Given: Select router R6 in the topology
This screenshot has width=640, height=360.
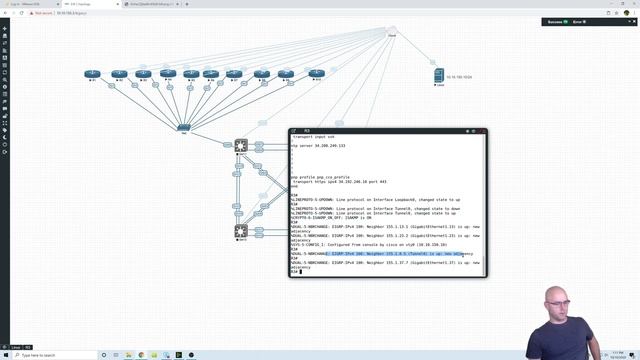Looking at the screenshot, I should [211, 74].
